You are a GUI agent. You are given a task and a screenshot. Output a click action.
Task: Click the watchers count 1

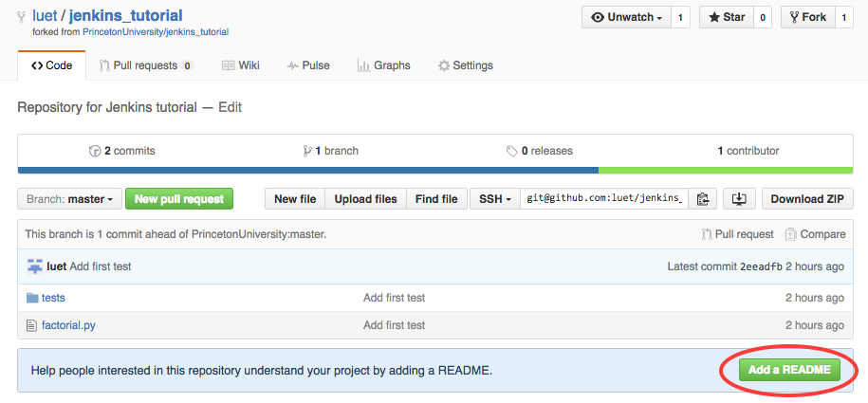pyautogui.click(x=680, y=17)
